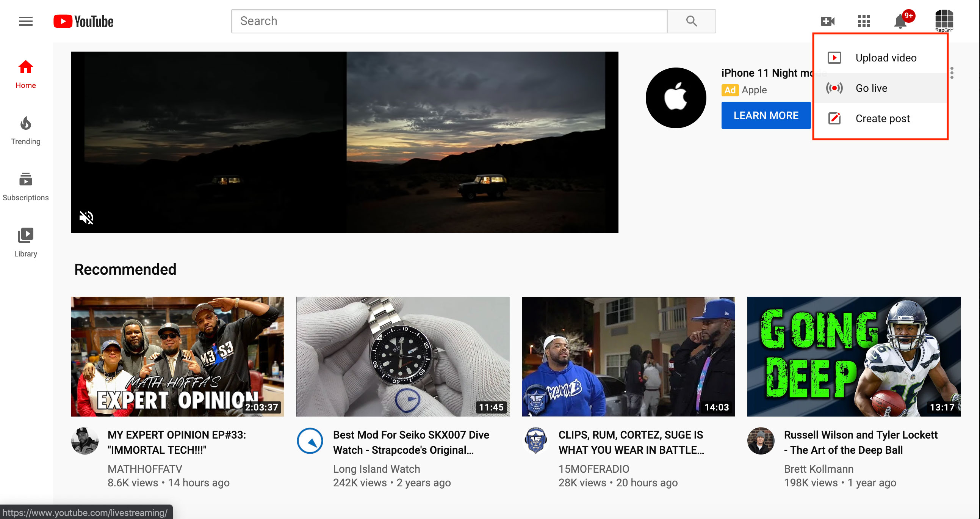Open the YouTube apps grid icon
This screenshot has height=519, width=980.
(864, 21)
